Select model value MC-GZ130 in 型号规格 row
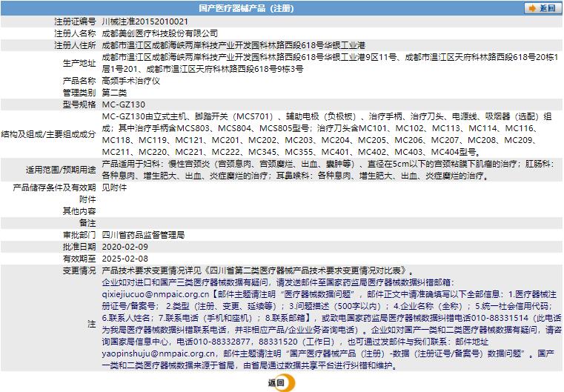This screenshot has height=392, width=564. tap(124, 104)
